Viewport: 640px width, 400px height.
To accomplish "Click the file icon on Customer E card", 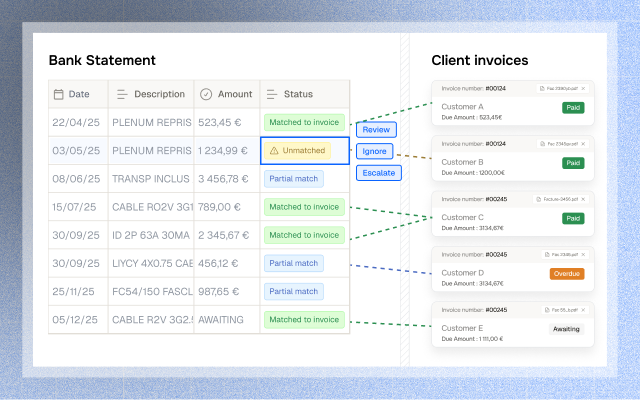I will 547,310.
